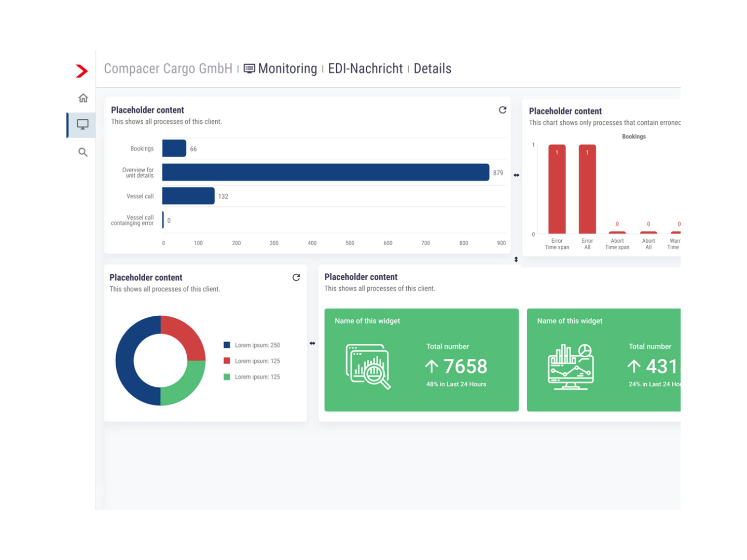This screenshot has width=747, height=560.
Task: Click the vertical resize handle below bar chart
Action: tap(516, 259)
